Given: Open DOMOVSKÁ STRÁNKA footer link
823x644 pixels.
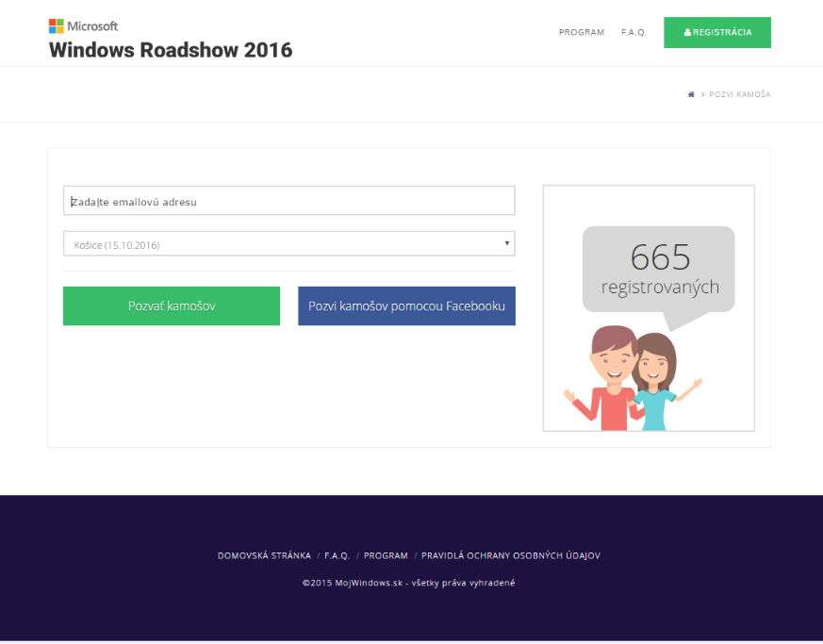Looking at the screenshot, I should 264,555.
